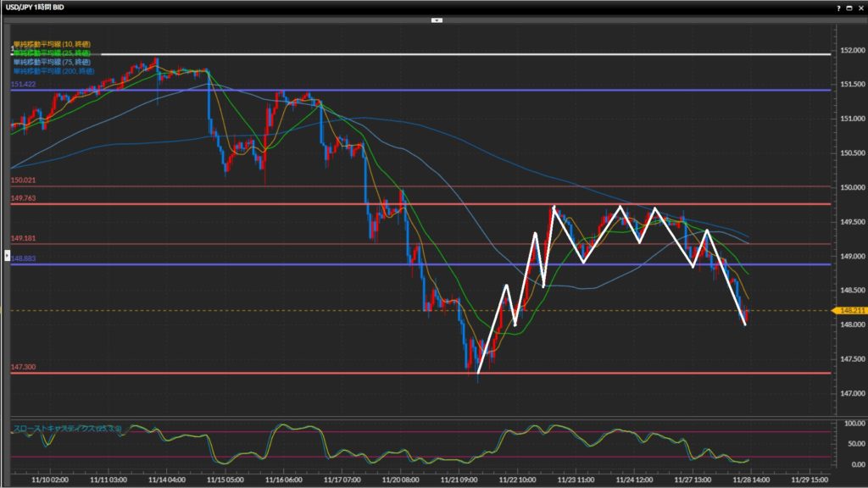
Task: Click the 148.883 blue horizontal line
Action: [254, 264]
